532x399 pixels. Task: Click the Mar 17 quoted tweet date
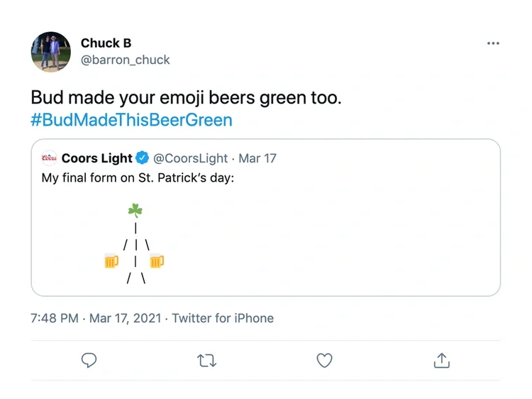(257, 158)
